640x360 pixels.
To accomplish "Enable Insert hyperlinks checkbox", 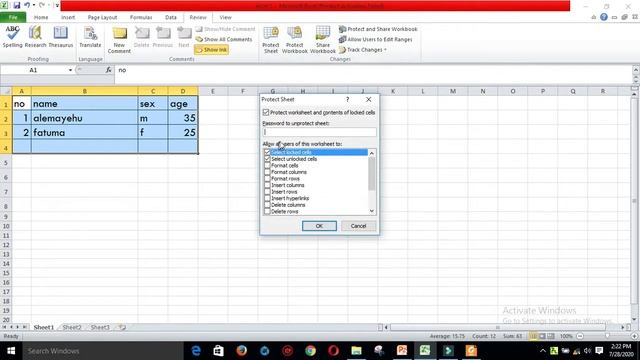I will [267, 198].
